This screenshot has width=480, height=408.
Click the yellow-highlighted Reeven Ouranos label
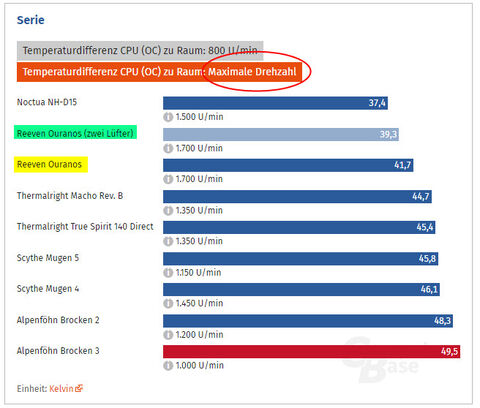(x=49, y=164)
